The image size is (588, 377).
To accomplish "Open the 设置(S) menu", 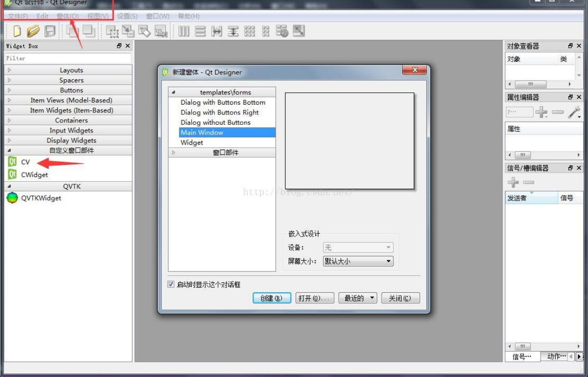I will (127, 16).
